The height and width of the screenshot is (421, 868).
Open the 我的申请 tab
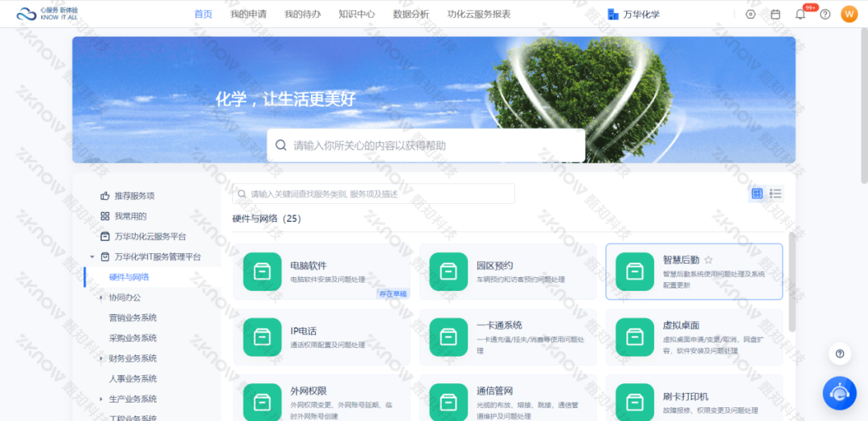coord(248,14)
